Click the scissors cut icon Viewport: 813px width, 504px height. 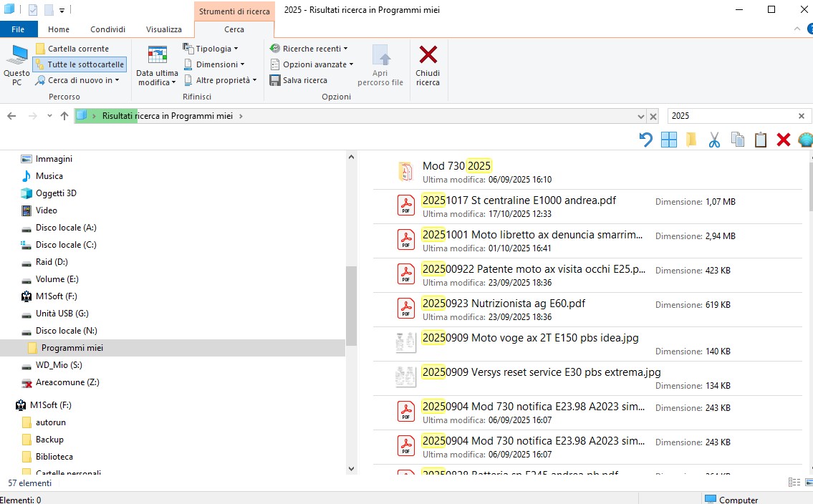point(713,140)
